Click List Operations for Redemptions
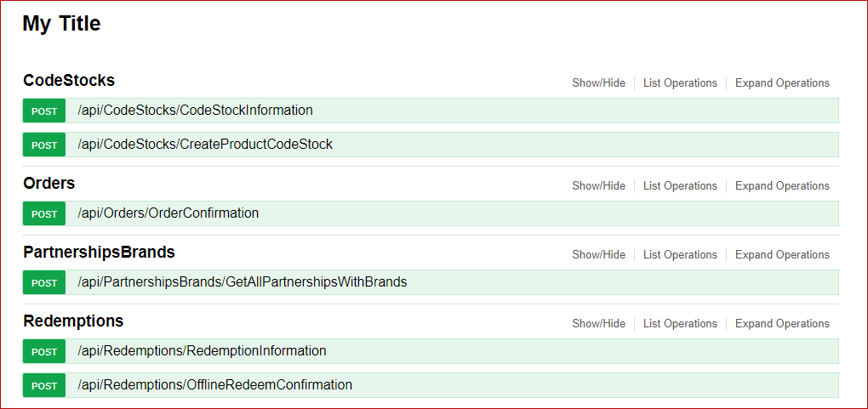868x409 pixels. tap(680, 324)
